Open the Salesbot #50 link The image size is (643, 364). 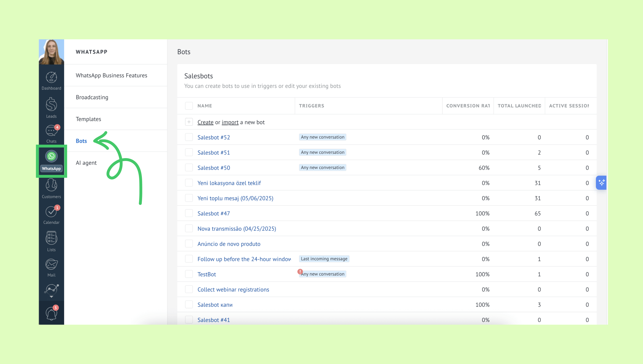click(x=213, y=168)
